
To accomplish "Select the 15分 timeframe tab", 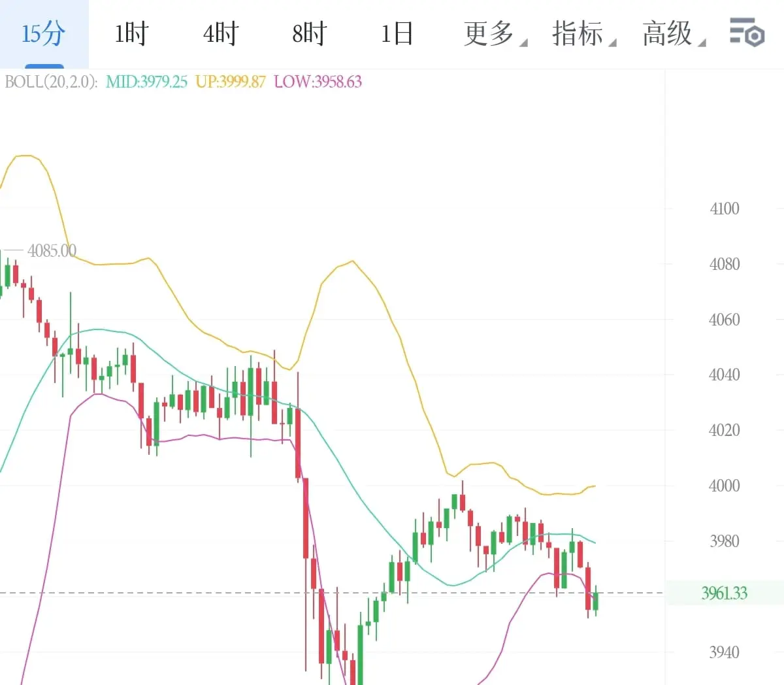I will [x=44, y=34].
